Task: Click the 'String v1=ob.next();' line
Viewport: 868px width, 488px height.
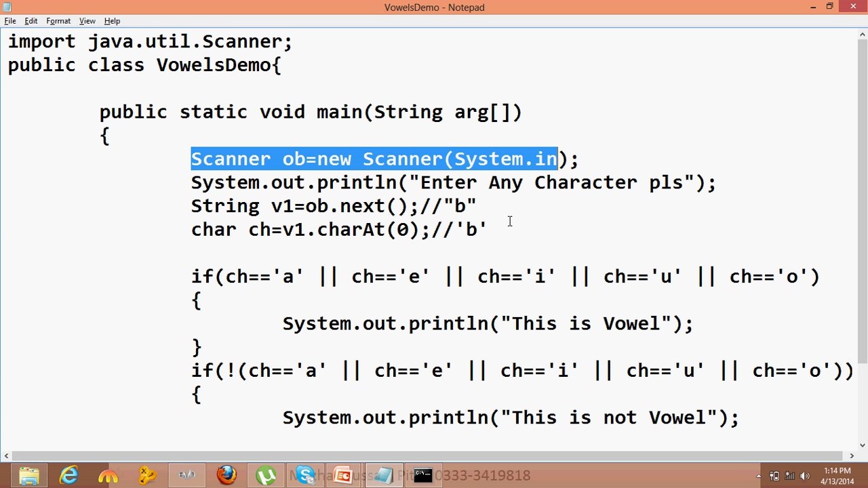Action: coord(334,206)
